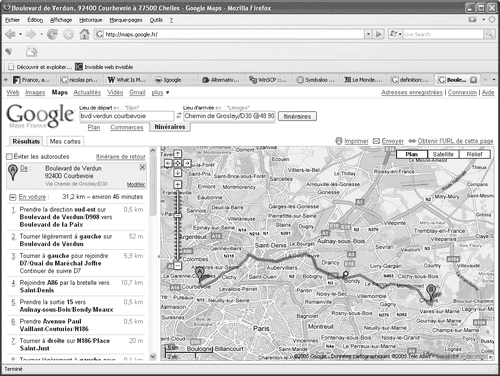
Task: Click the search magnifier in the Live Search box
Action: 489,34
